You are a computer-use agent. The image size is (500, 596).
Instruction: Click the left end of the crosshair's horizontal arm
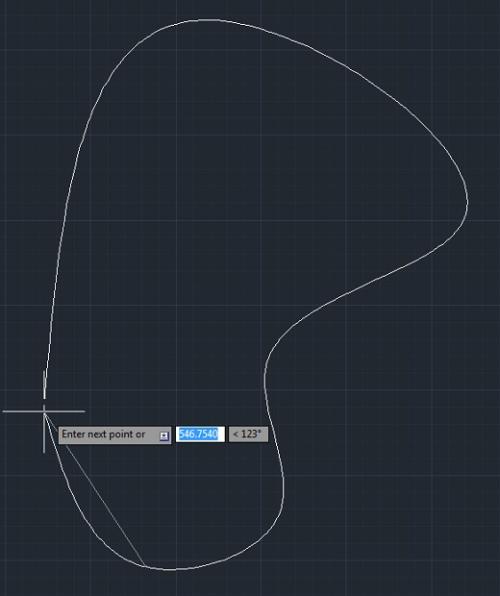[x=4, y=411]
